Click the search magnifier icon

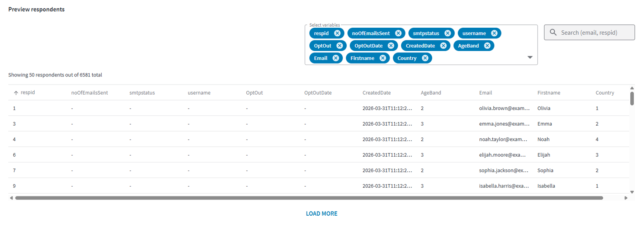[x=553, y=32]
